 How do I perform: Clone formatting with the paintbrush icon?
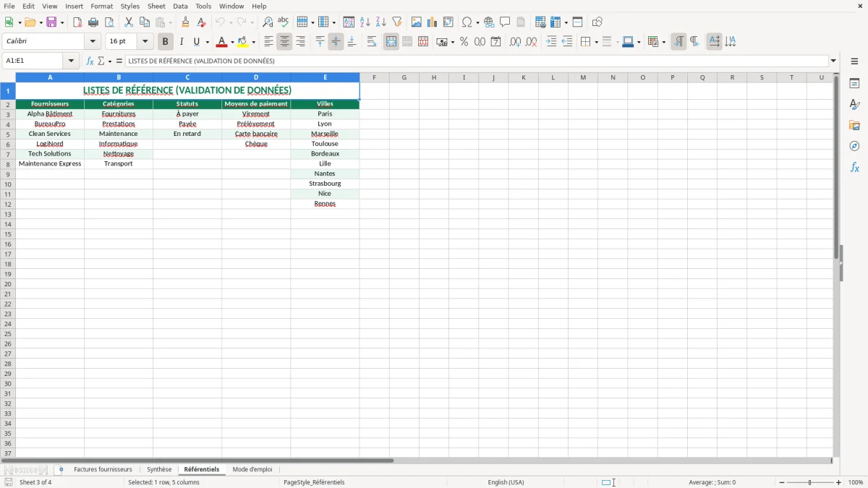click(185, 22)
